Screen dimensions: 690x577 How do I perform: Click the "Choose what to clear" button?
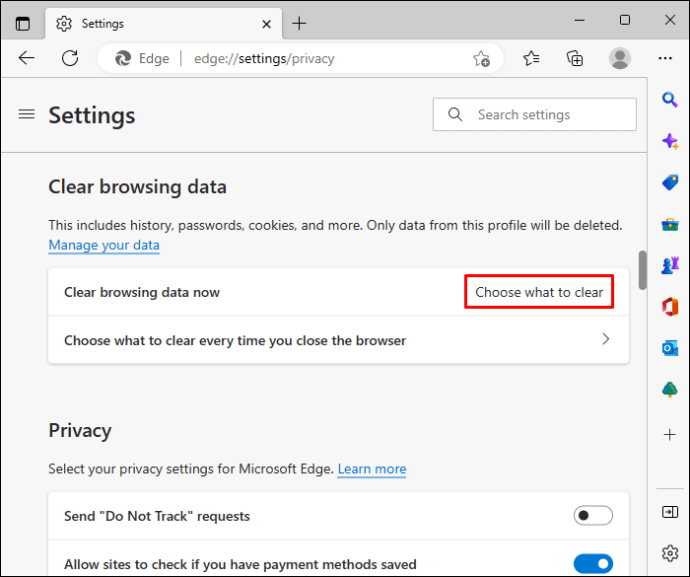tap(539, 292)
